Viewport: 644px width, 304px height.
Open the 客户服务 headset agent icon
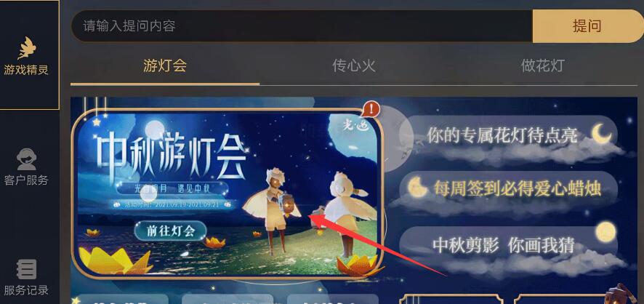[x=26, y=159]
